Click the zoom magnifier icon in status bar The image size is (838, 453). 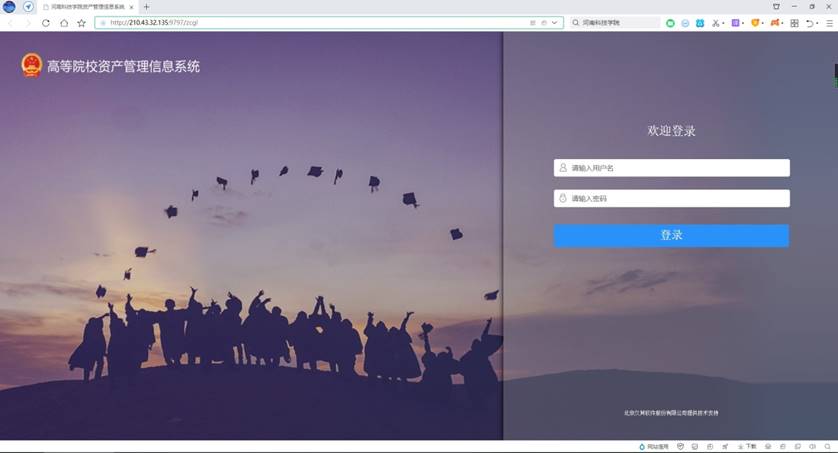(x=827, y=447)
